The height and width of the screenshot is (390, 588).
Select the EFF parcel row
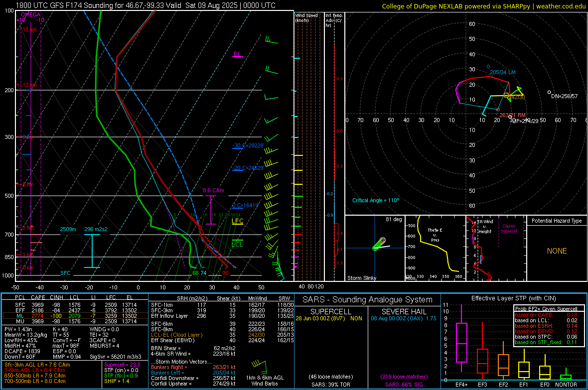pos(75,310)
